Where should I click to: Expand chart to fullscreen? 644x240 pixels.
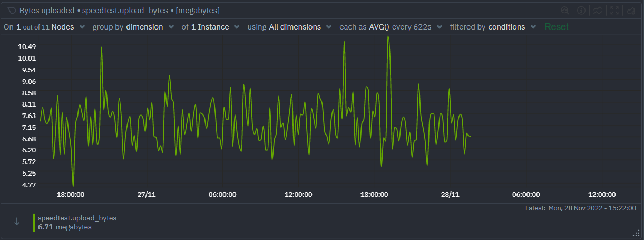point(614,10)
